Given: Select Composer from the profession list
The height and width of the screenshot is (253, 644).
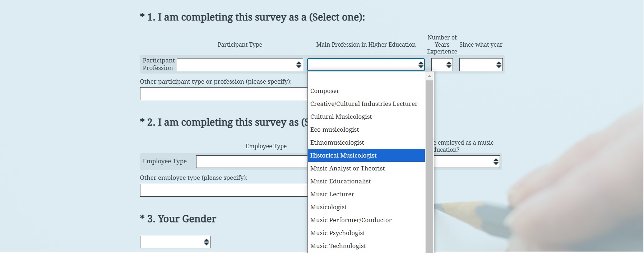Looking at the screenshot, I should [325, 91].
